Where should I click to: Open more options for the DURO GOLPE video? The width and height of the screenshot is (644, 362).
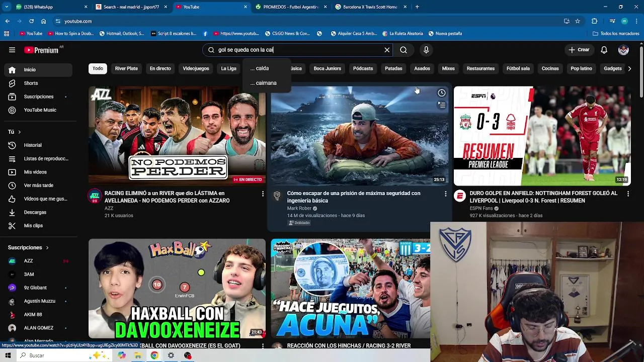coord(628,194)
